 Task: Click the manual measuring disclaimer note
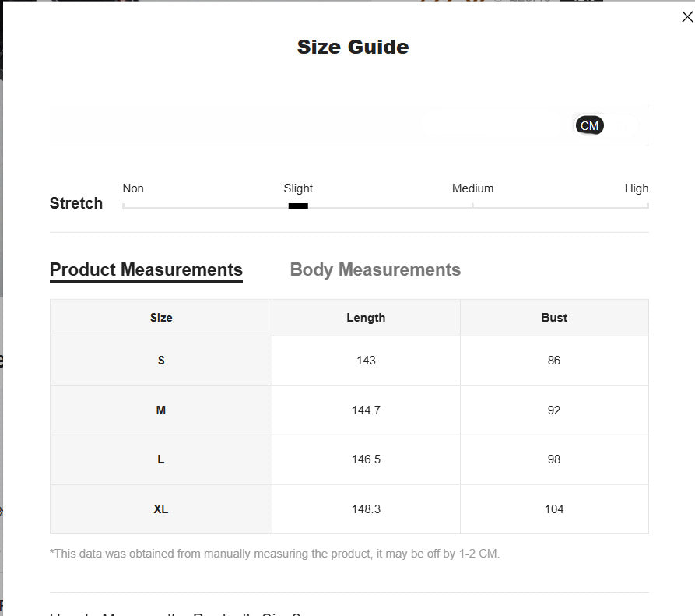click(275, 554)
